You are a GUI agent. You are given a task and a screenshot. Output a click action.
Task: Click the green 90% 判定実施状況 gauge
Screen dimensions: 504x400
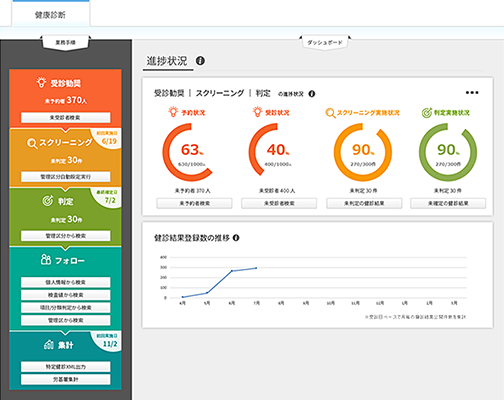click(x=448, y=152)
